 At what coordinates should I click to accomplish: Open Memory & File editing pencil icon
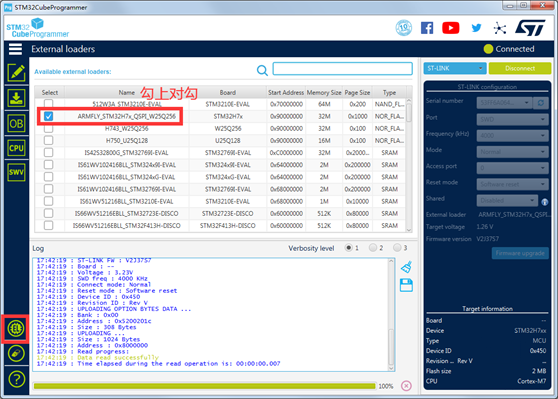16,73
